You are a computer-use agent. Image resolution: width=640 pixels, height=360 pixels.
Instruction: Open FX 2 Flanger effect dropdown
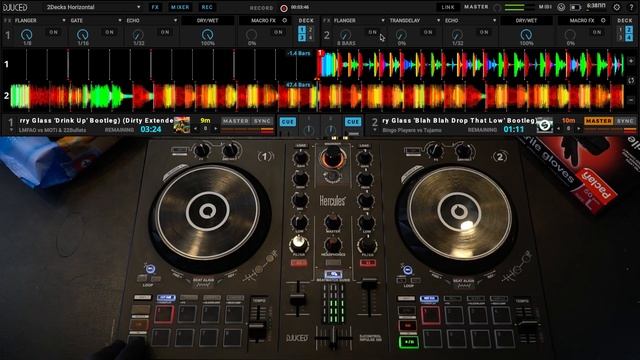[359, 20]
